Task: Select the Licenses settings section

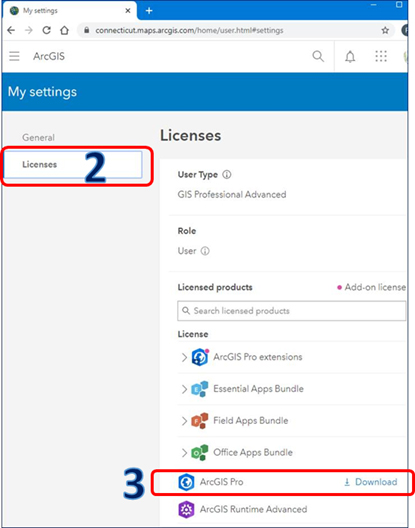Action: click(x=73, y=164)
